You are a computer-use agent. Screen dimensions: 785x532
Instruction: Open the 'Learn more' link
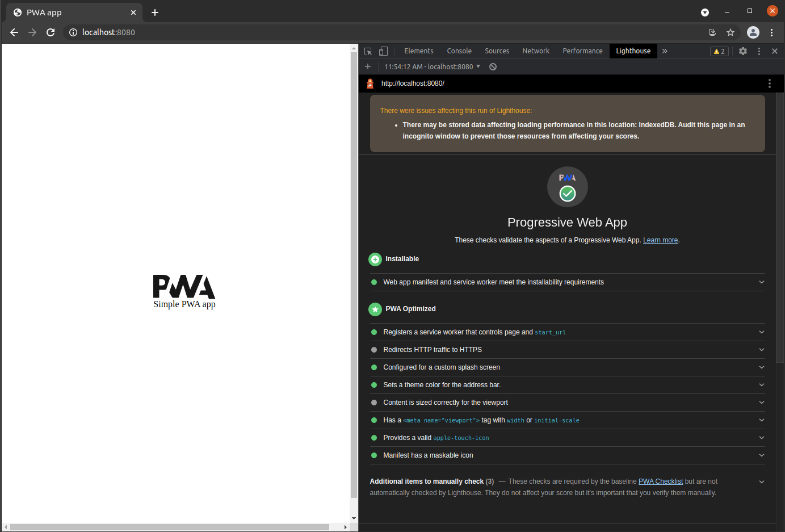[660, 240]
